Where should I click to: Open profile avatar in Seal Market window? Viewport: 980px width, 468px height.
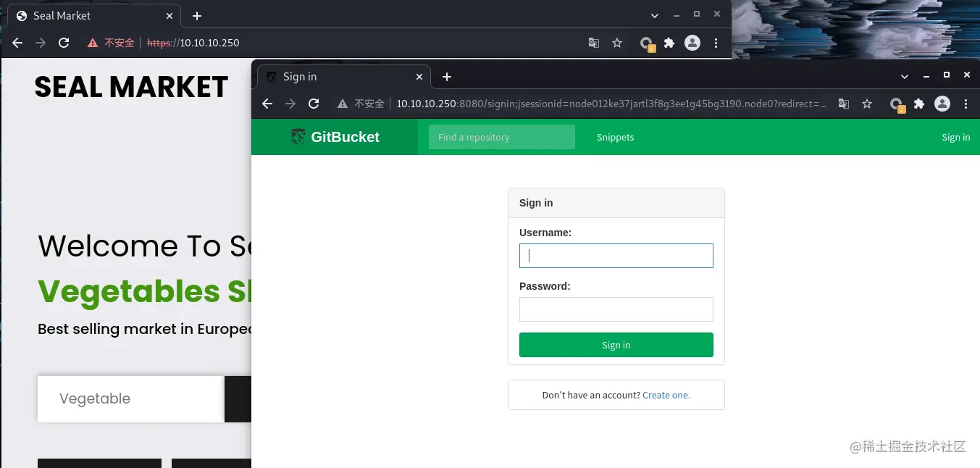[x=692, y=43]
